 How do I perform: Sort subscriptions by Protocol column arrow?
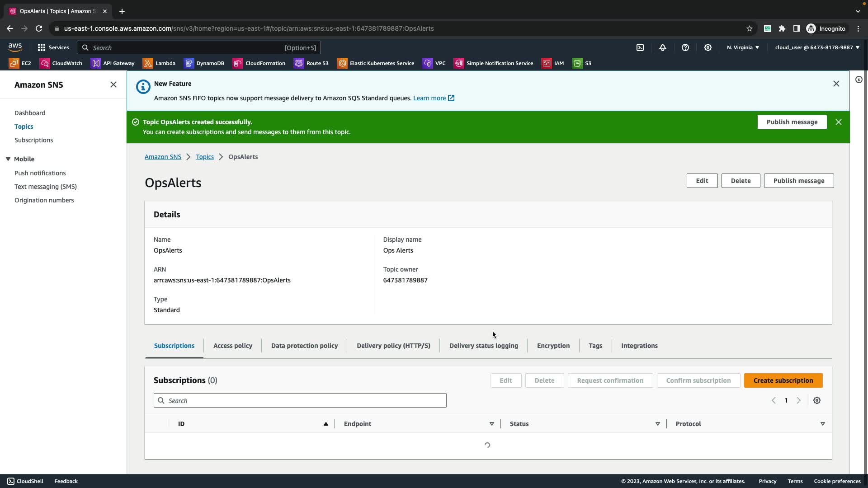click(x=822, y=424)
